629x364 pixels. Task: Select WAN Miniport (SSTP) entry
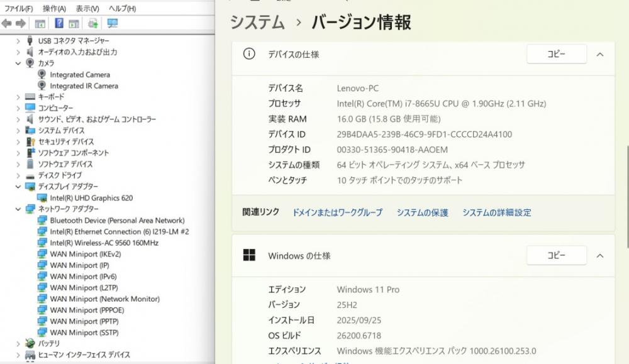click(x=84, y=333)
